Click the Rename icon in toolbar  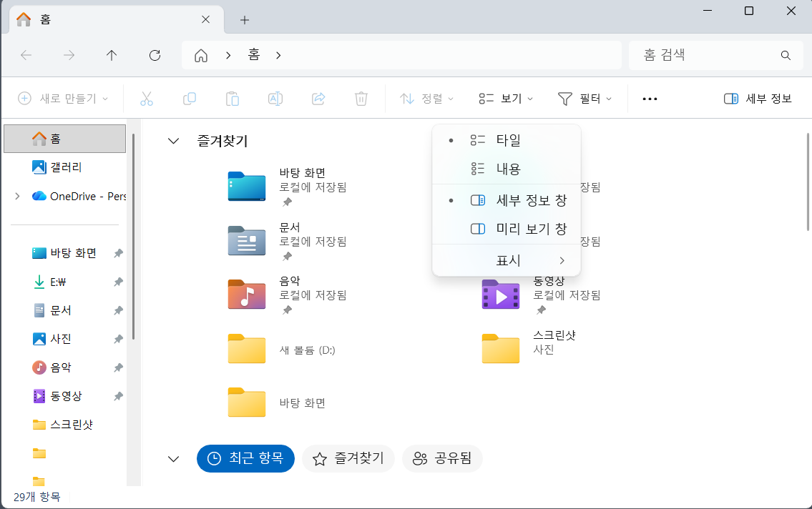pyautogui.click(x=275, y=98)
